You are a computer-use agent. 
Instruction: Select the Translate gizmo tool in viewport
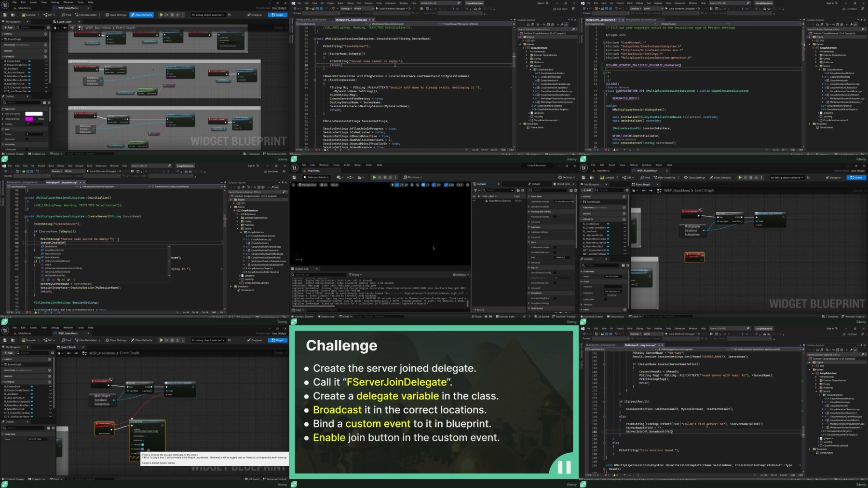click(x=397, y=185)
